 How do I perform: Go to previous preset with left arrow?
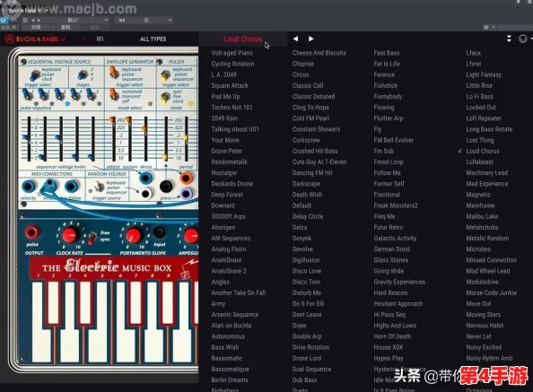pyautogui.click(x=295, y=39)
